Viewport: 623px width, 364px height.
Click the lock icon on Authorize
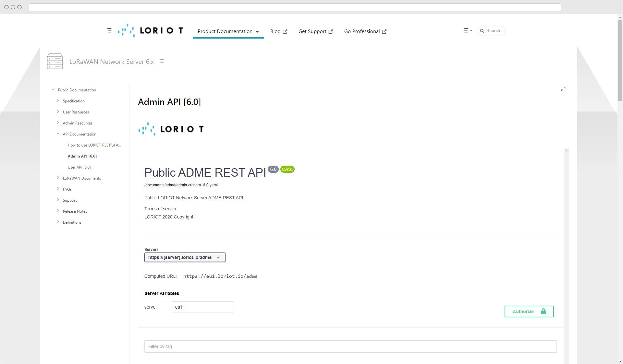point(544,311)
